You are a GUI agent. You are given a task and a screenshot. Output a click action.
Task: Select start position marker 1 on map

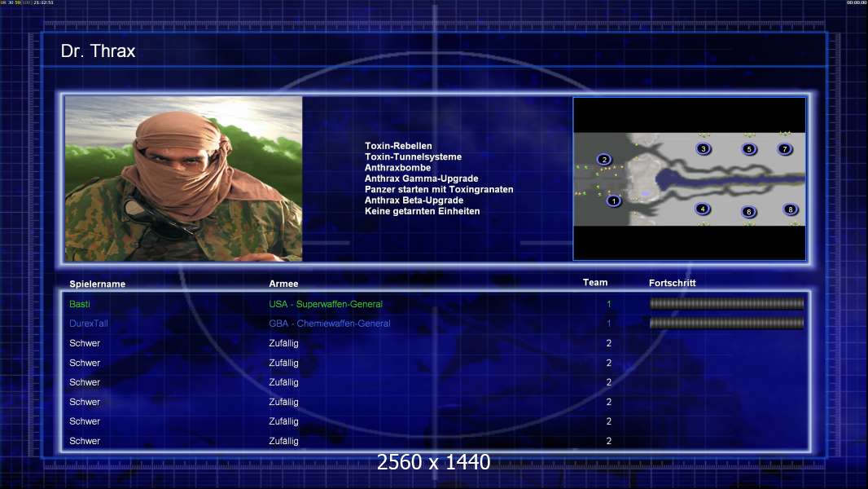coord(613,201)
